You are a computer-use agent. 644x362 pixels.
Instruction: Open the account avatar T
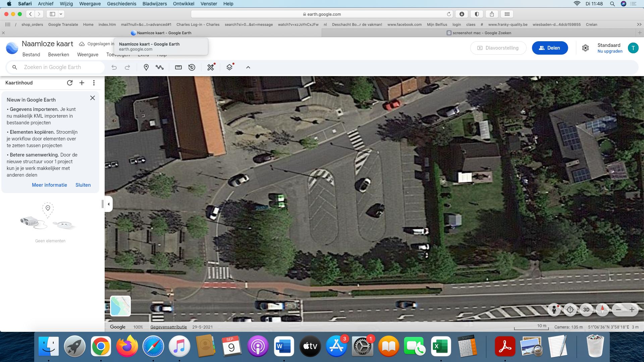point(633,48)
